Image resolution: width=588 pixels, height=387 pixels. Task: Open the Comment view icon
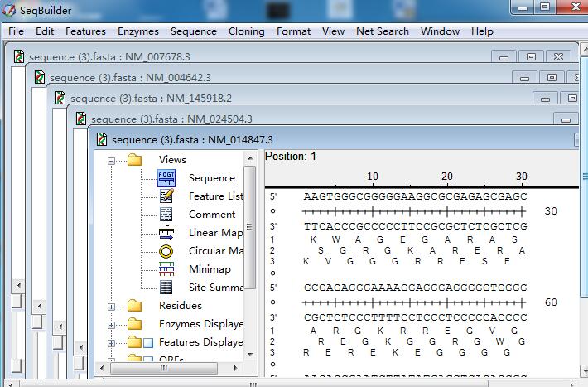click(166, 215)
